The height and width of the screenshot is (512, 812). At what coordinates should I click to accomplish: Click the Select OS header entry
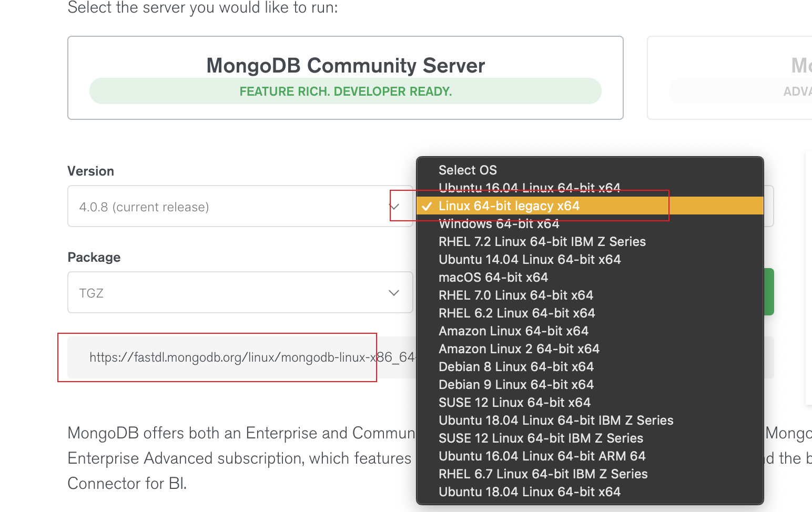(590, 170)
